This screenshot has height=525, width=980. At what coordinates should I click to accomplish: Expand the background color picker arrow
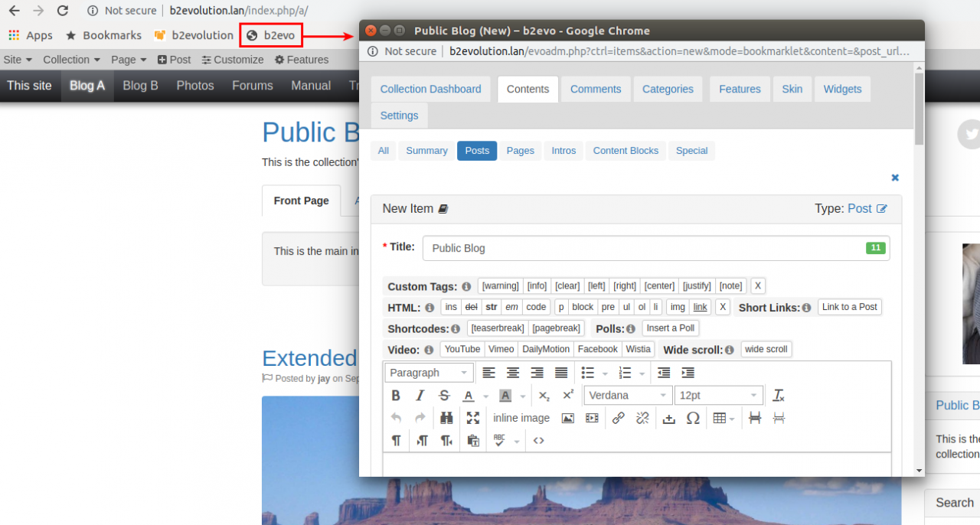(523, 396)
